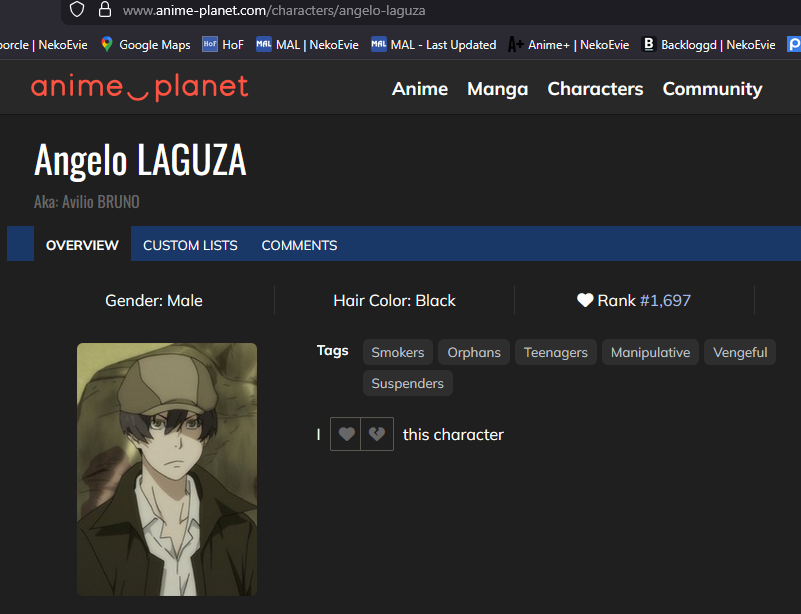
Task: Open the Manga navigation menu
Action: pyautogui.click(x=498, y=89)
